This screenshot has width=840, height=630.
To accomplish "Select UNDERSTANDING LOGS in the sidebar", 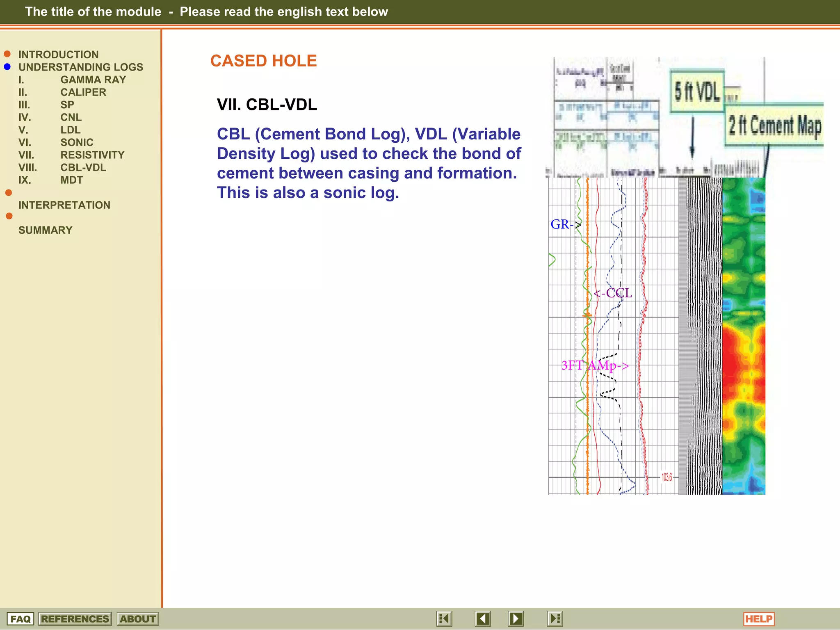I will [80, 67].
